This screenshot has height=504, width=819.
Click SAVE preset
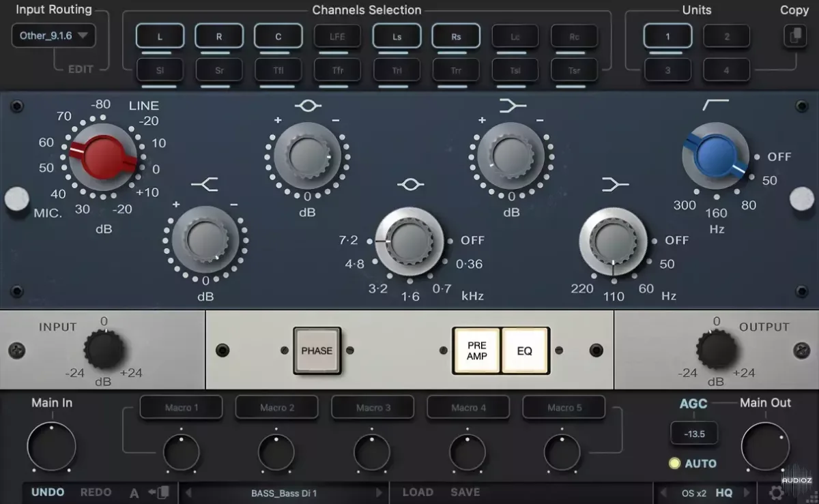click(x=465, y=492)
